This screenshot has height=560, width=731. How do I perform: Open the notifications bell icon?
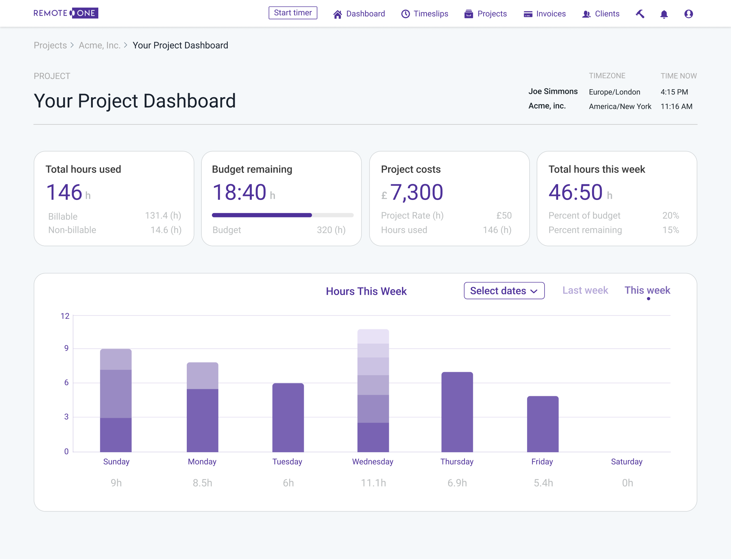point(664,14)
